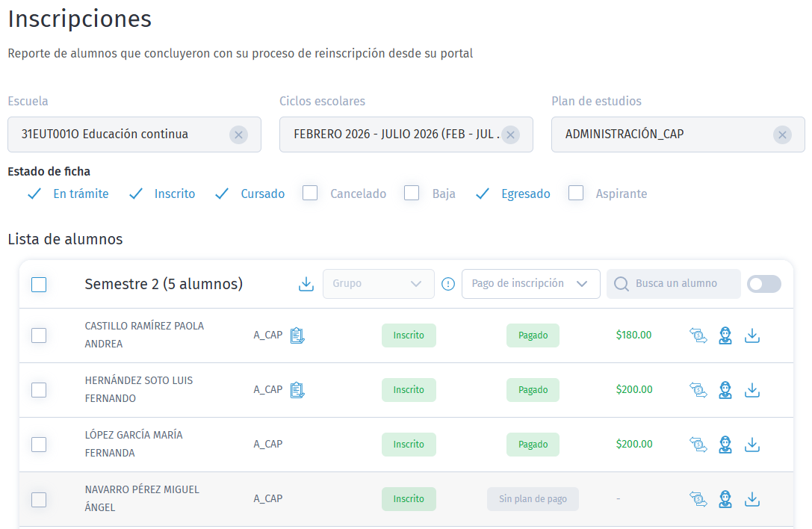The height and width of the screenshot is (529, 812).
Task: Select Navarro Pérez Miguel Ángel row checkbox
Action: [x=39, y=499]
